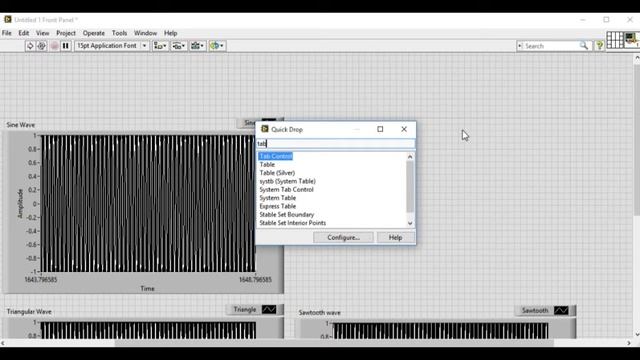Click the context help question mark icon
Screen dimensions: 640x360
(x=599, y=46)
